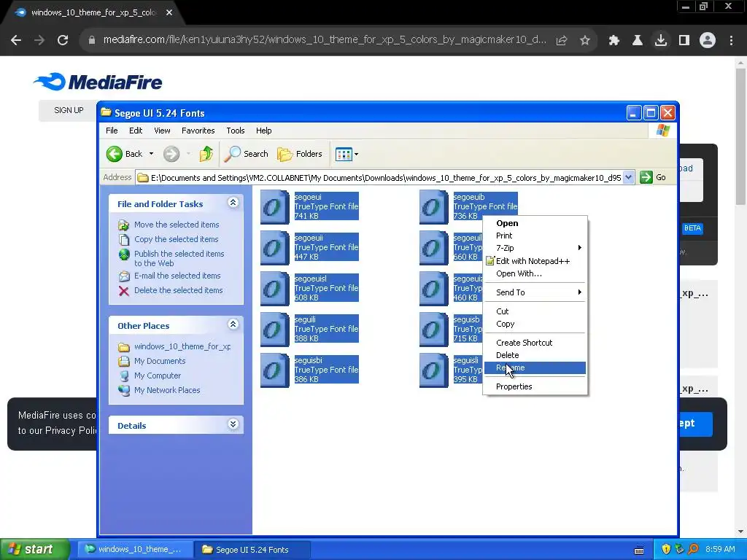Viewport: 747px width, 560px height.
Task: Select the seguili font file icon
Action: click(x=275, y=330)
